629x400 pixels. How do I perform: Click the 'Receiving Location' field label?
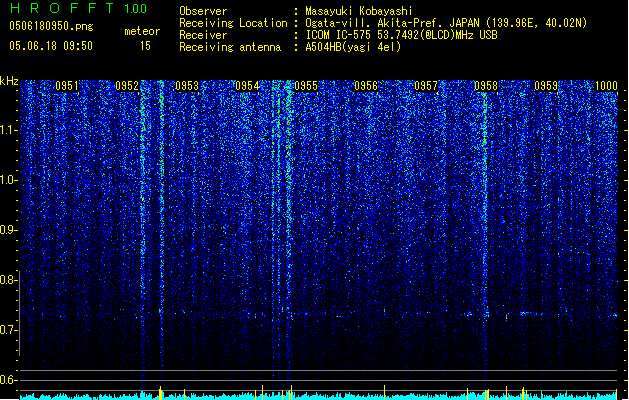(233, 23)
